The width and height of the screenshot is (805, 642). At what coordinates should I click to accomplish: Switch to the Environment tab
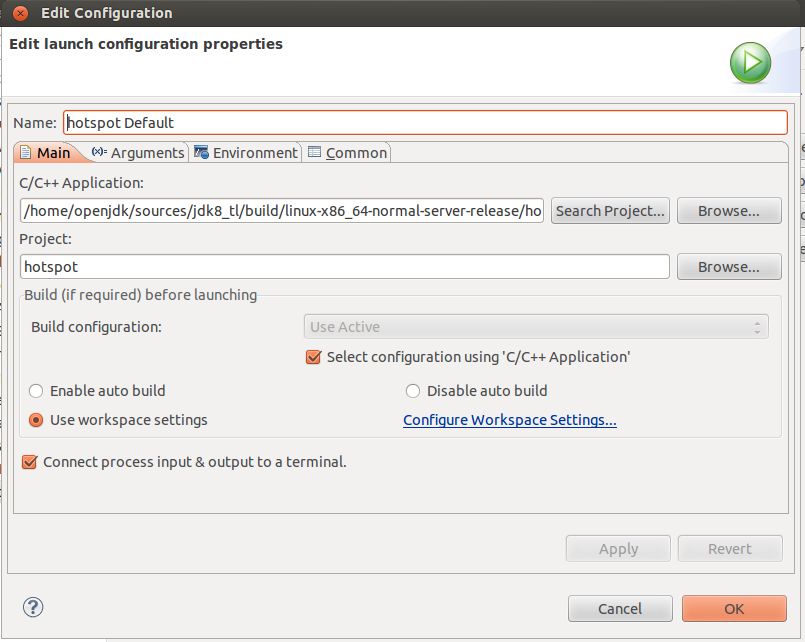tap(245, 152)
